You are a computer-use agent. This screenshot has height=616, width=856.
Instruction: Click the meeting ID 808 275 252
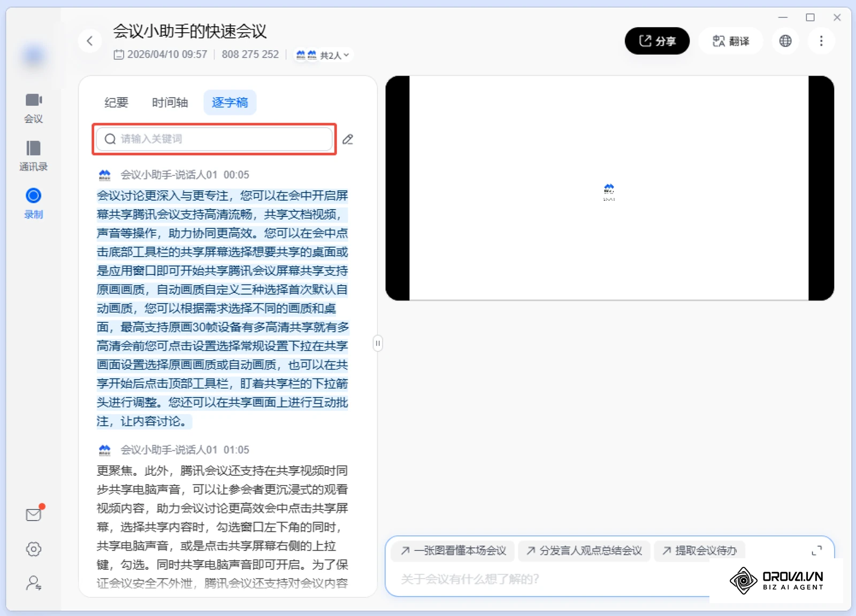(250, 55)
